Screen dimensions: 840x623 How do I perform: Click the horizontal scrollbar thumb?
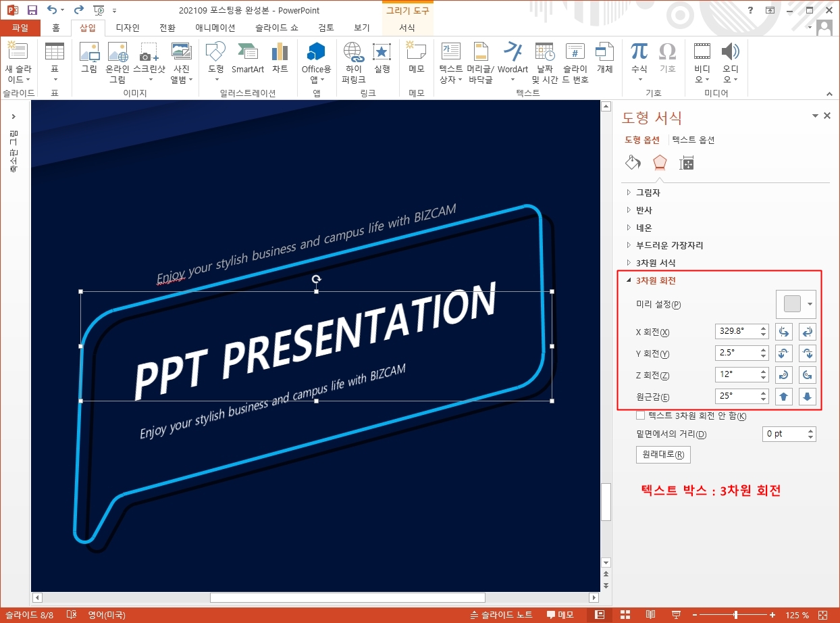click(348, 597)
